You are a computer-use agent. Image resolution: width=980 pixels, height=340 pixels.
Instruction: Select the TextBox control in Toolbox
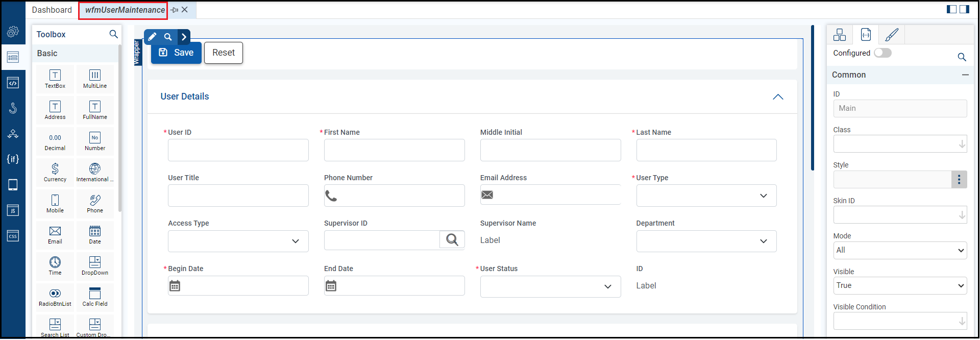55,79
